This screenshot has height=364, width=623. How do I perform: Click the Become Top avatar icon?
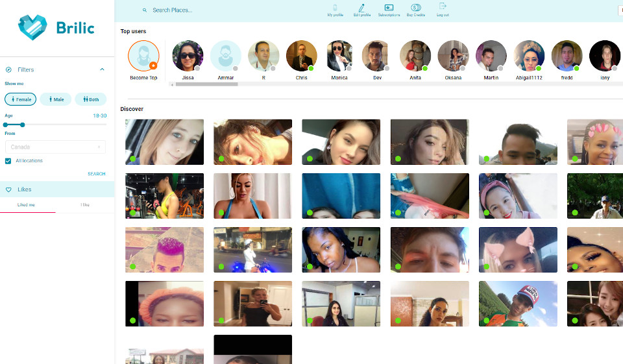coord(143,56)
